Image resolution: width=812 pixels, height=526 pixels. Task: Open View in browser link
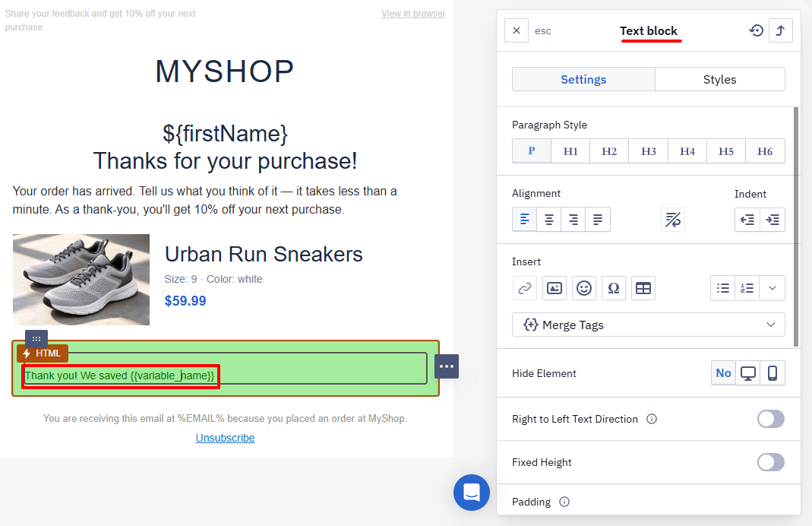point(413,14)
